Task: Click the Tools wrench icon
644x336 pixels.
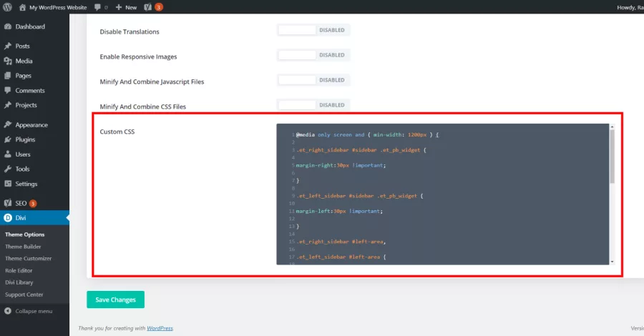Action: [x=8, y=169]
